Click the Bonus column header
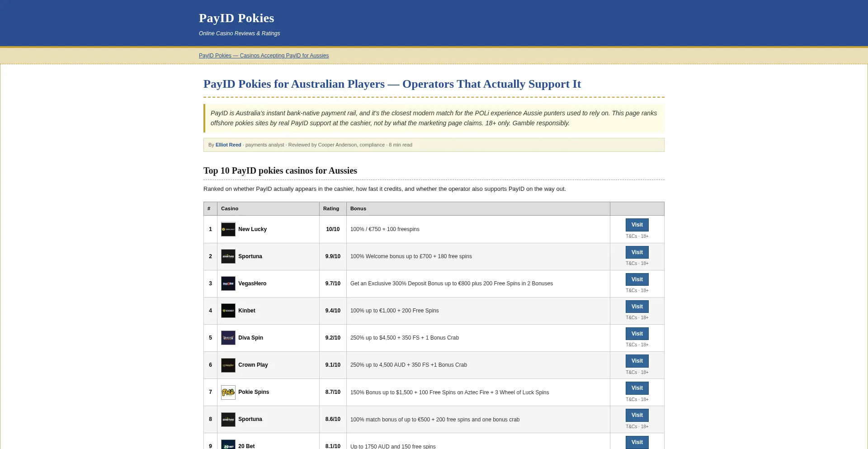This screenshot has width=868, height=449. coord(478,208)
